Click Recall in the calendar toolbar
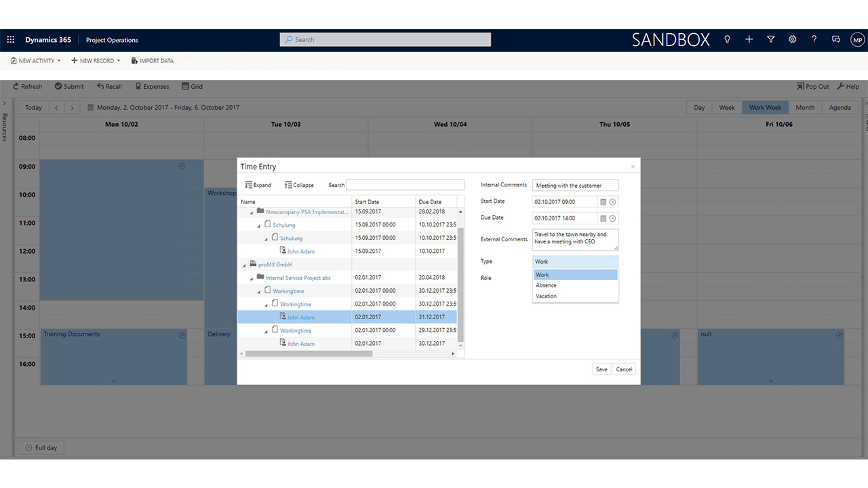This screenshot has width=868, height=488. tap(109, 87)
